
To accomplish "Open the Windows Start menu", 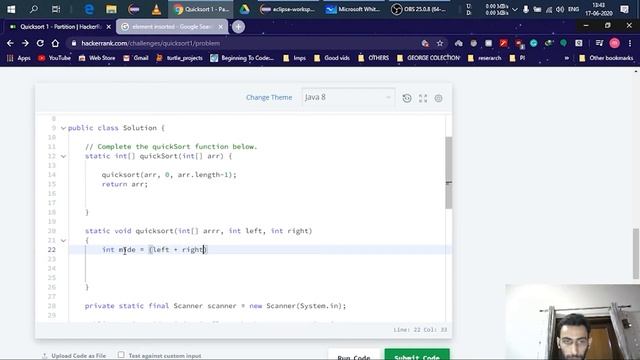I will (11, 9).
